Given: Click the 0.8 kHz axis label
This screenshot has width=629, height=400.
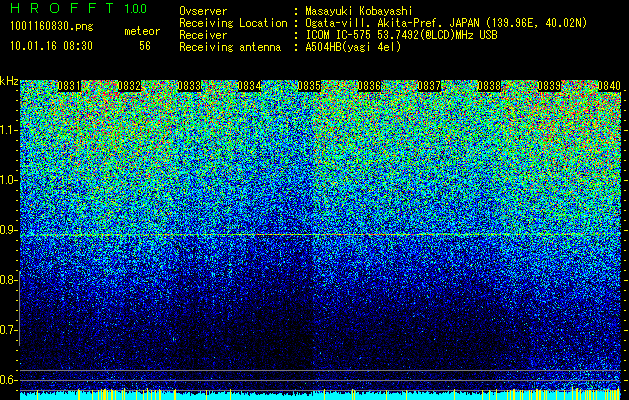Looking at the screenshot, I should tap(9, 280).
